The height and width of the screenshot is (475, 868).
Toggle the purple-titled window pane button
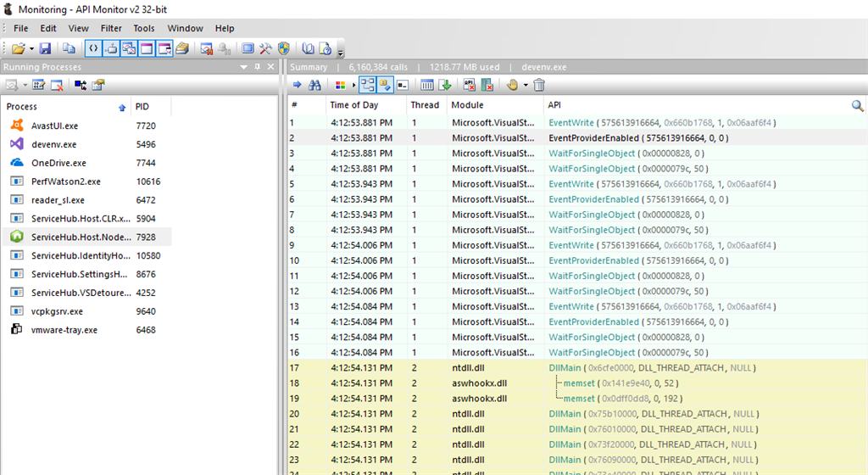pyautogui.click(x=147, y=48)
